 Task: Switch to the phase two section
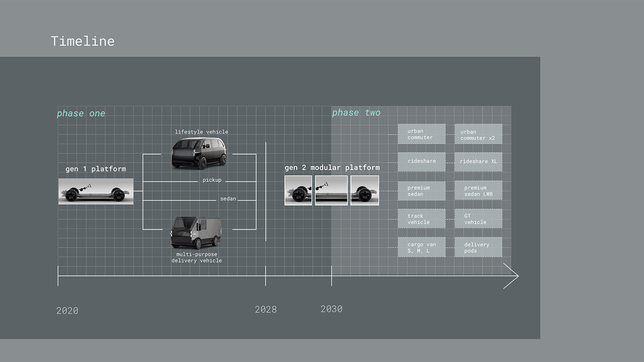(x=356, y=112)
